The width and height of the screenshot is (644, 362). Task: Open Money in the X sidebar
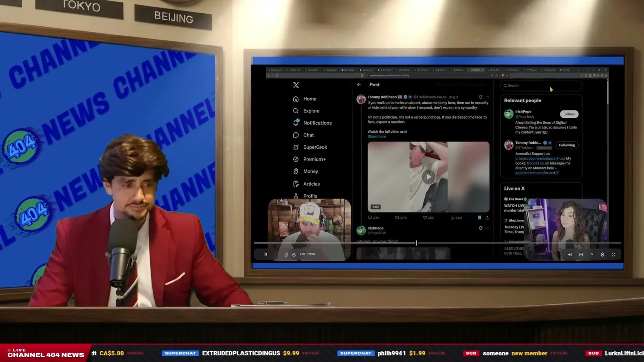(305, 171)
